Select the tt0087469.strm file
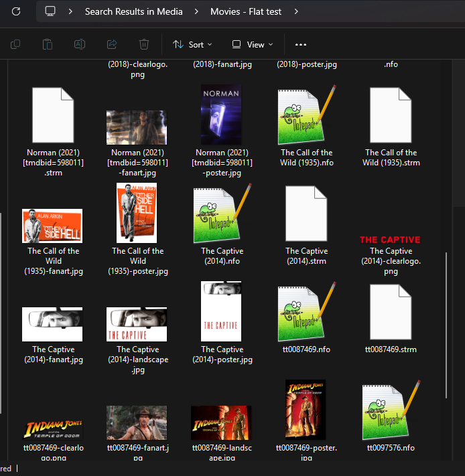The image size is (465, 476). click(x=390, y=311)
